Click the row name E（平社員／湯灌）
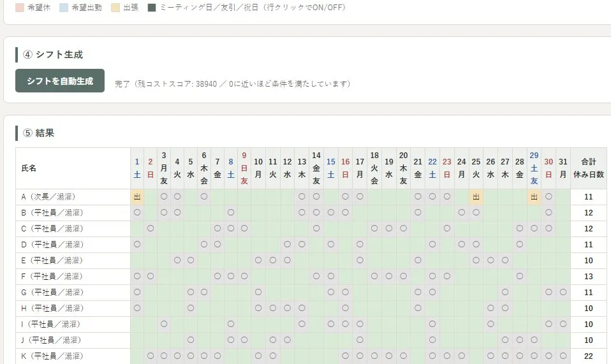Screen dimensions: 611x364 [x=52, y=261]
